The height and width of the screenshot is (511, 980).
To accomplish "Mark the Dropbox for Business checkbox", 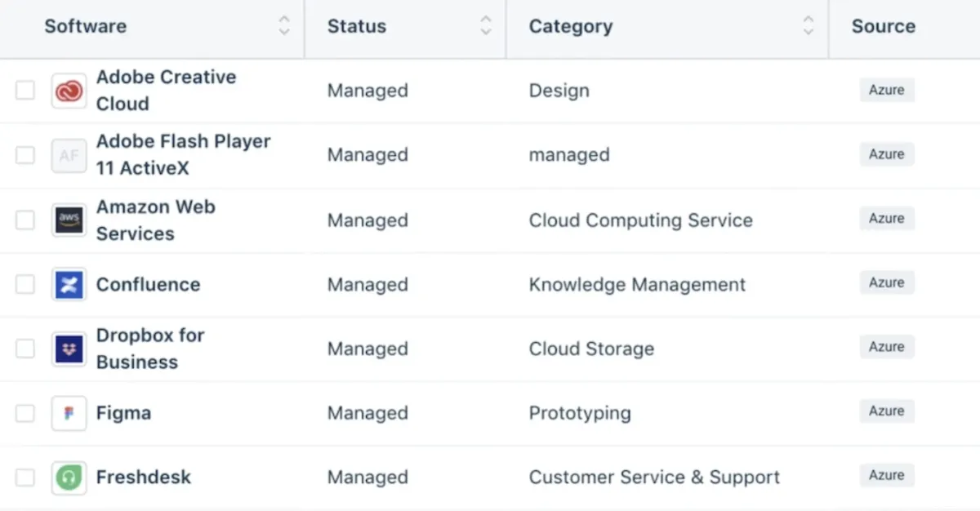I will tap(25, 349).
